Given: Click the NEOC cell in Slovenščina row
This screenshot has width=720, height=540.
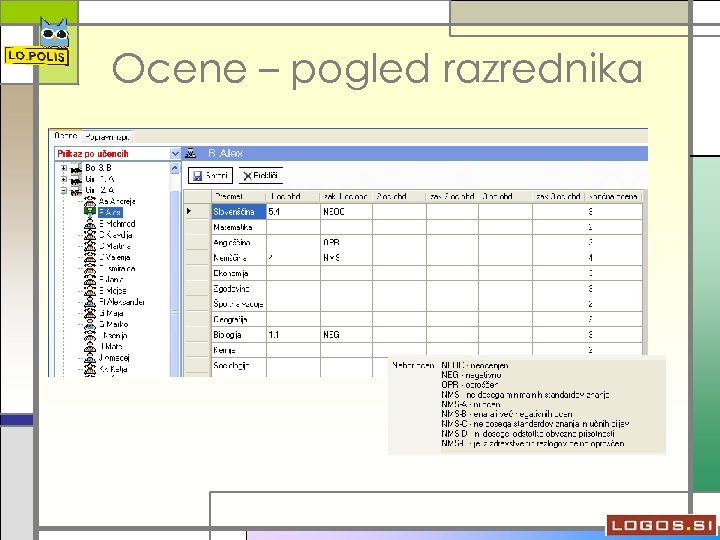Looking at the screenshot, I should 346,212.
